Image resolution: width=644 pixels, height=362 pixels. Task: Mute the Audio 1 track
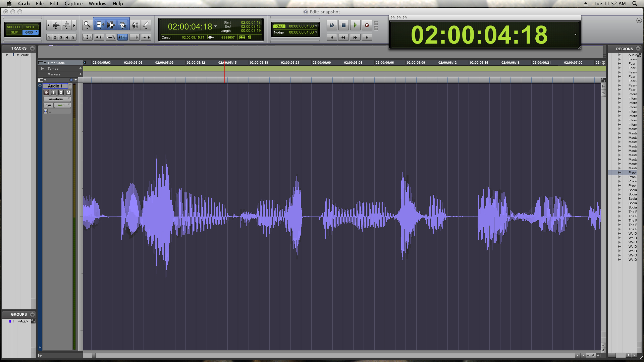68,93
